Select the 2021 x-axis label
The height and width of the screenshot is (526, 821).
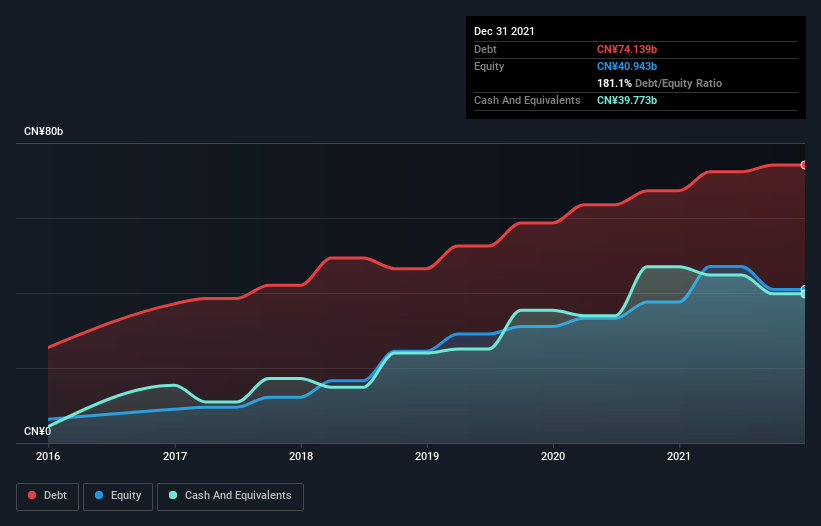[x=679, y=456]
